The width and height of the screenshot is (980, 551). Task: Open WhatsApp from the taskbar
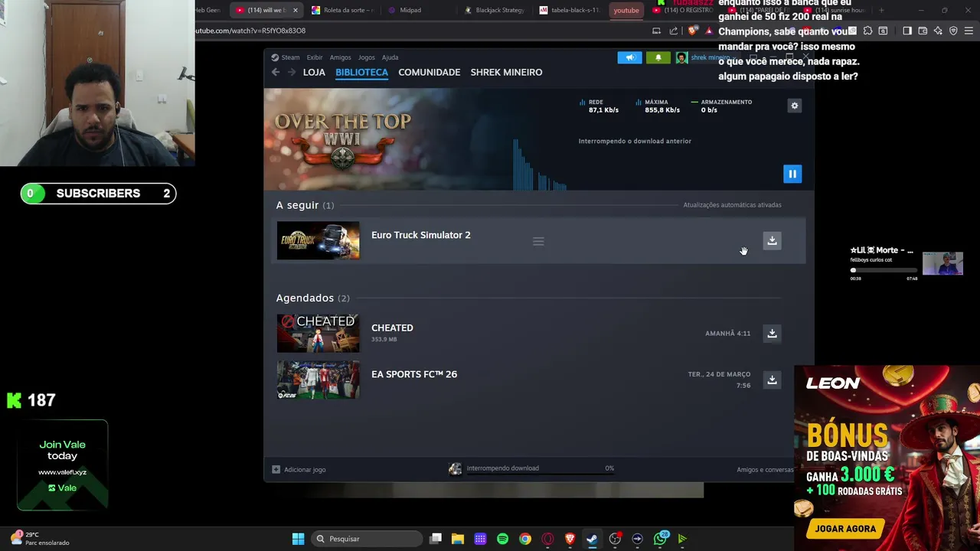[x=660, y=539]
